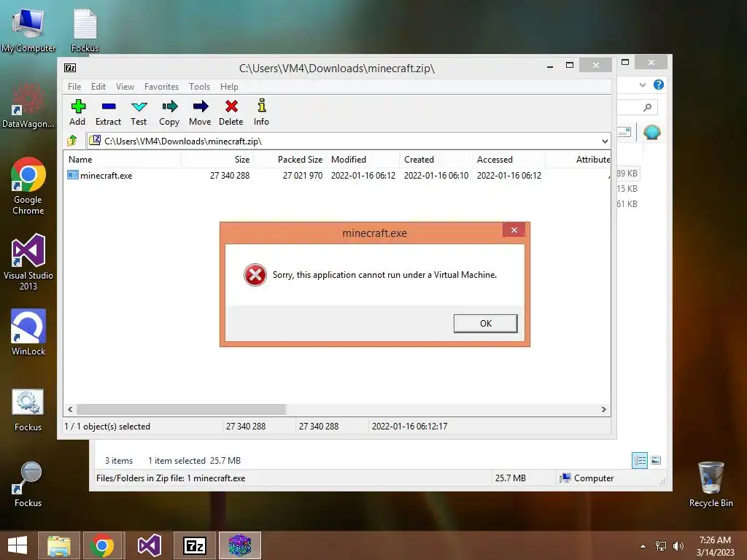Click Explorer help question mark icon
The height and width of the screenshot is (560, 747).
pos(659,85)
